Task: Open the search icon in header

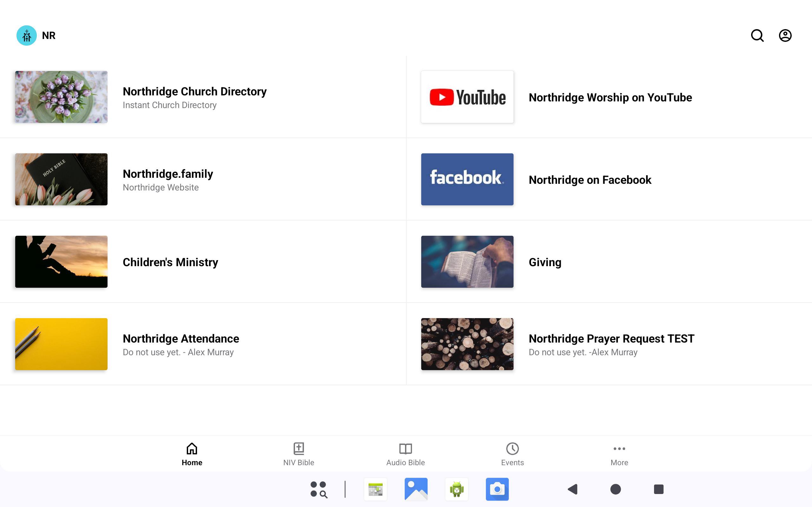Action: [757, 35]
